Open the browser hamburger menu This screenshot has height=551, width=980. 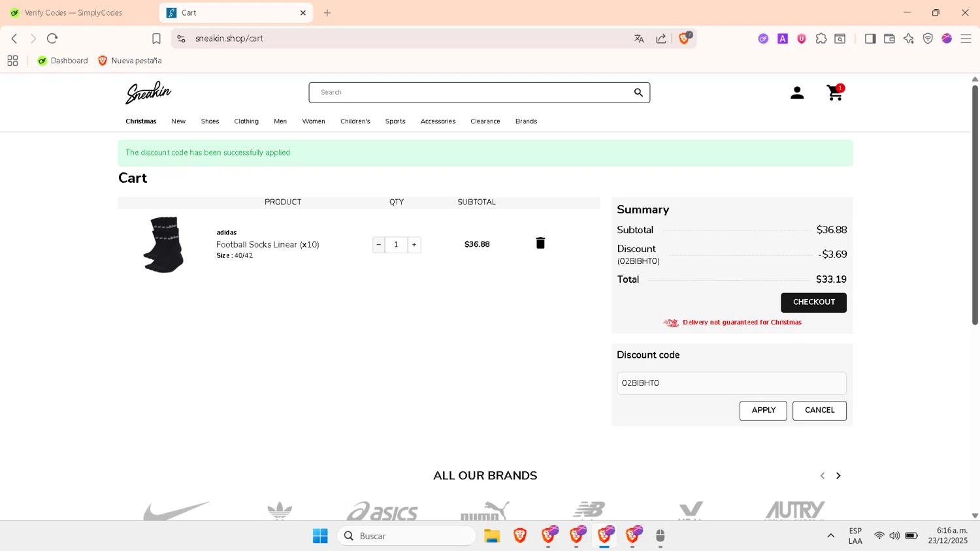[966, 39]
